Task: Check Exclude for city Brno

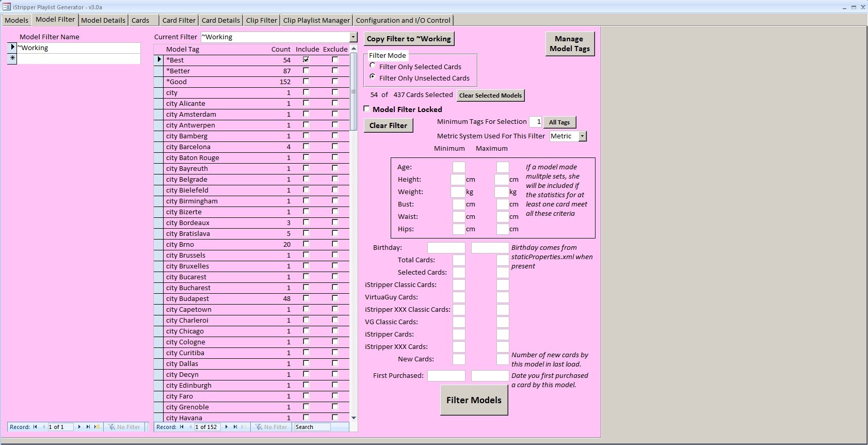Action: pos(335,244)
